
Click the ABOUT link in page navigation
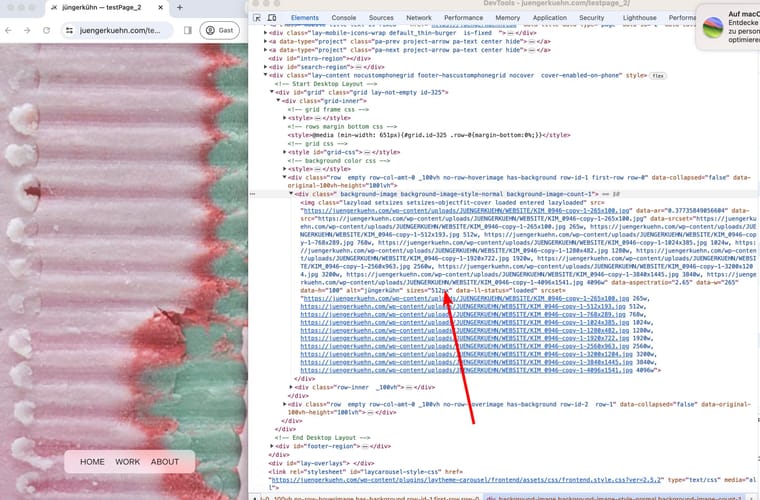(165, 462)
